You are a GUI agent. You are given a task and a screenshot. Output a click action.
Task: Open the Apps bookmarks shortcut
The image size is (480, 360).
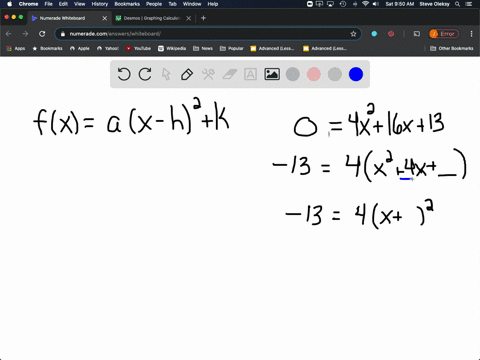(x=16, y=48)
